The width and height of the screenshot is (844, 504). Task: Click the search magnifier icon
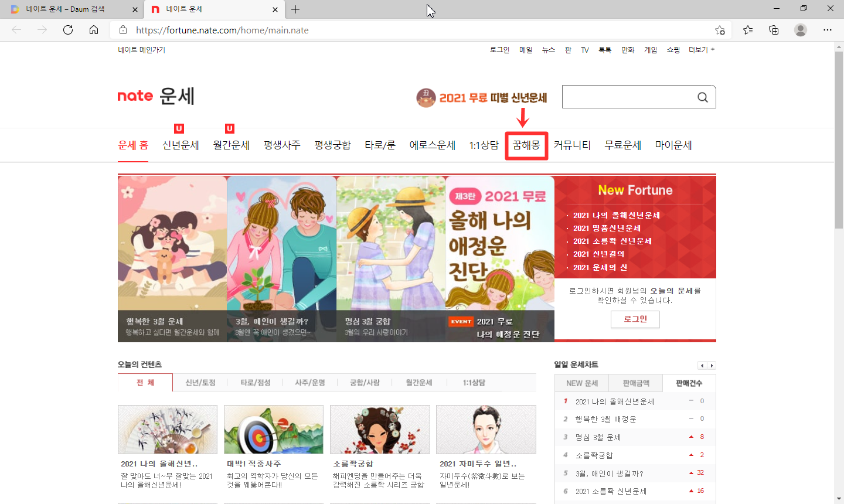(703, 97)
